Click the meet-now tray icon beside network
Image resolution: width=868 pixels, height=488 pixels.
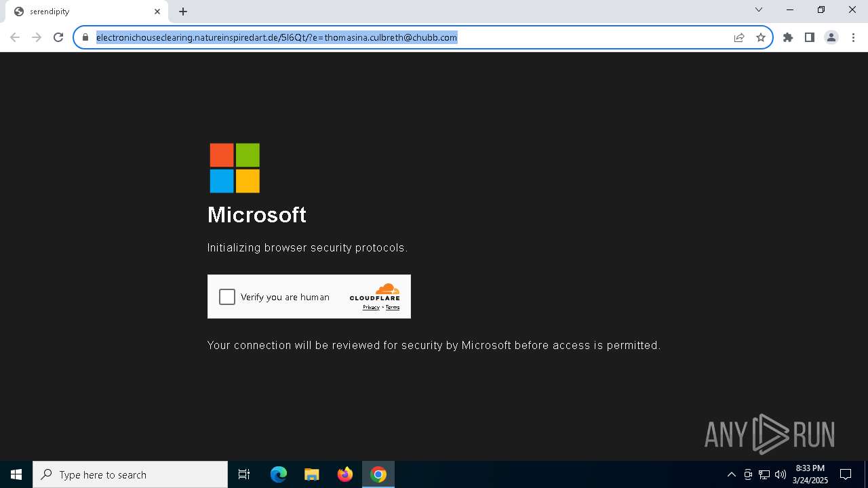click(748, 474)
